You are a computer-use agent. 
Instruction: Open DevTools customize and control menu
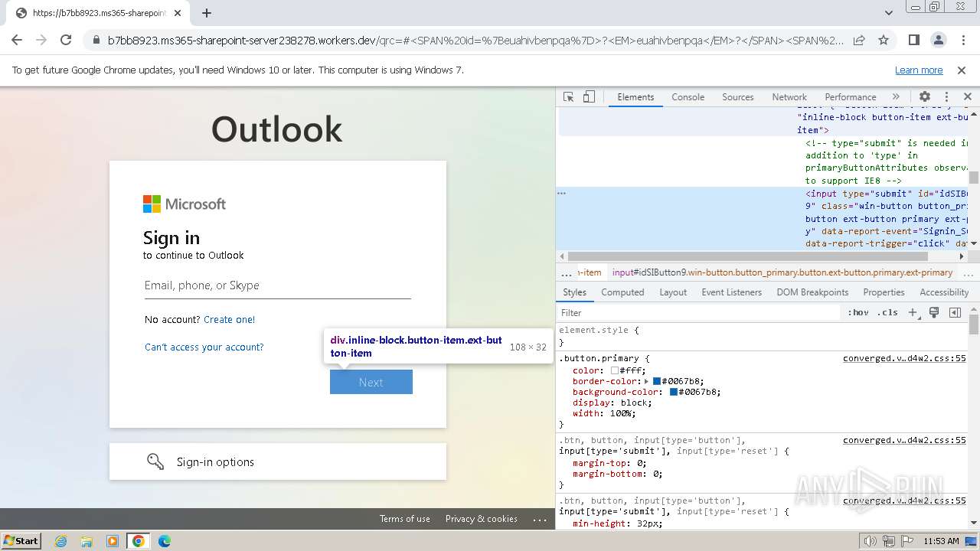point(946,97)
